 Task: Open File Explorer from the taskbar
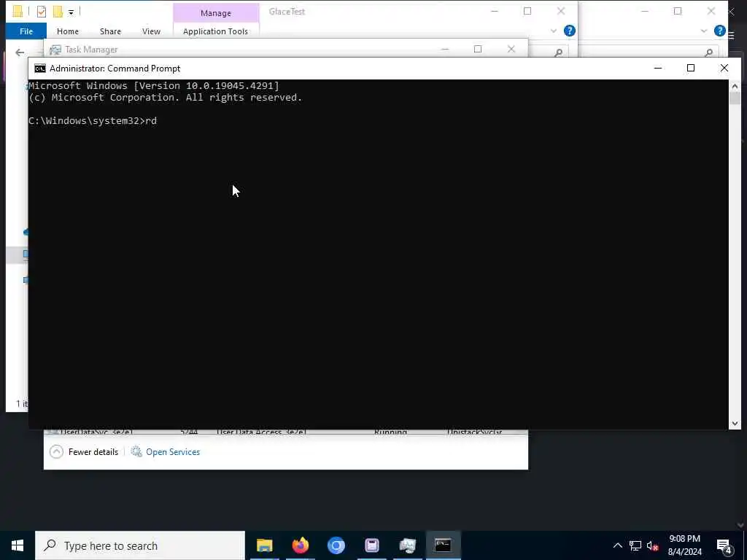tap(264, 545)
